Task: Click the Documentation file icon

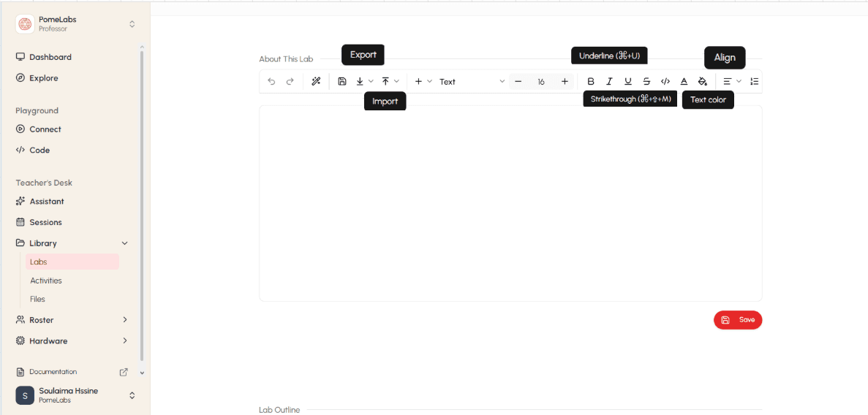Action: 20,372
